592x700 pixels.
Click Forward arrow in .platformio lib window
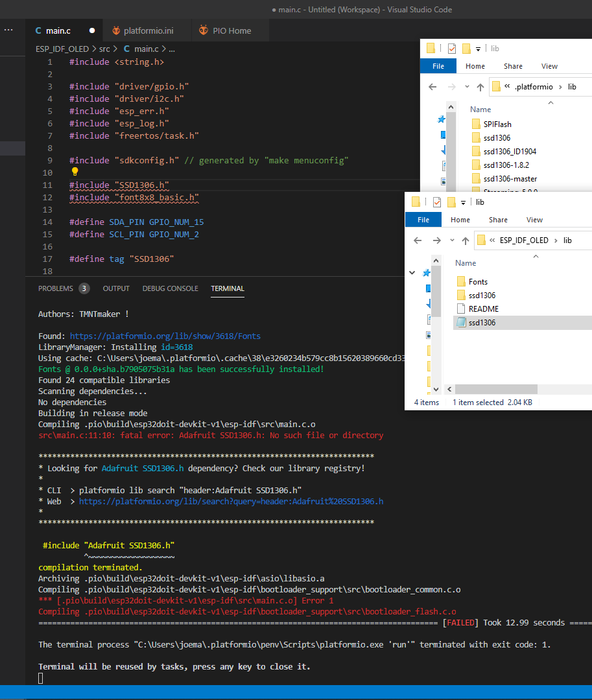451,87
